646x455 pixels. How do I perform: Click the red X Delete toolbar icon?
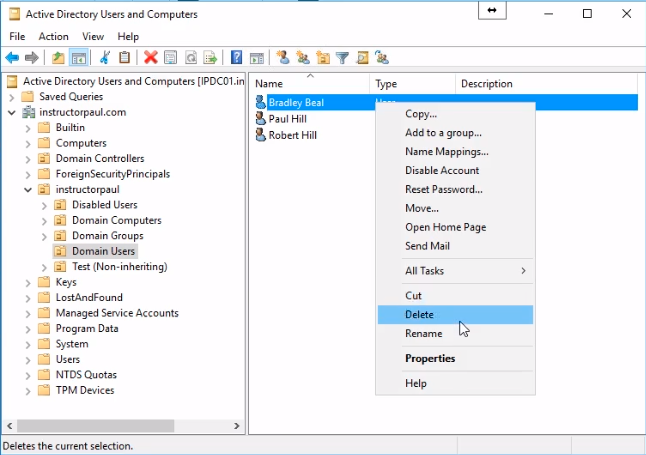click(x=151, y=58)
